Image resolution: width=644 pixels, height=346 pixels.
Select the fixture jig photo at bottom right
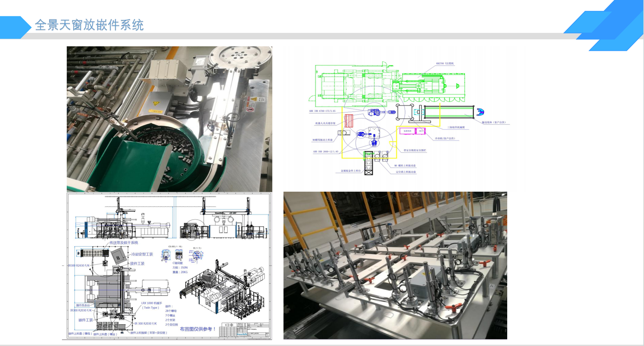click(x=395, y=265)
